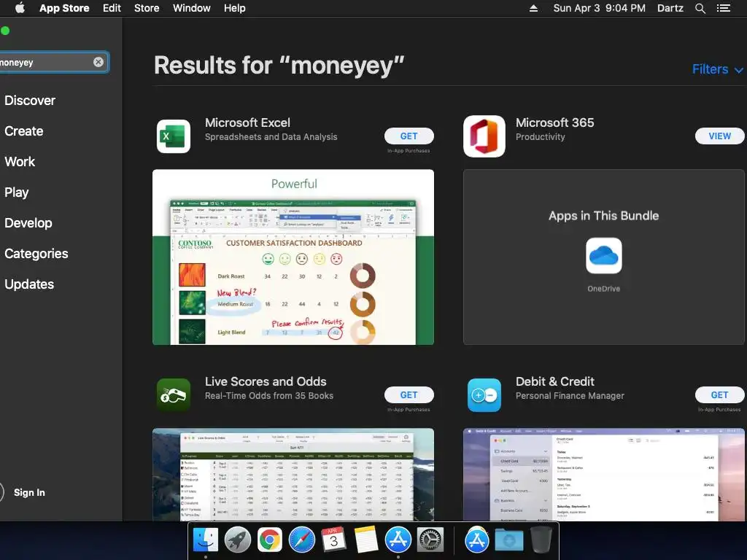The image size is (747, 560).
Task: Open the Edit menu
Action: (112, 8)
